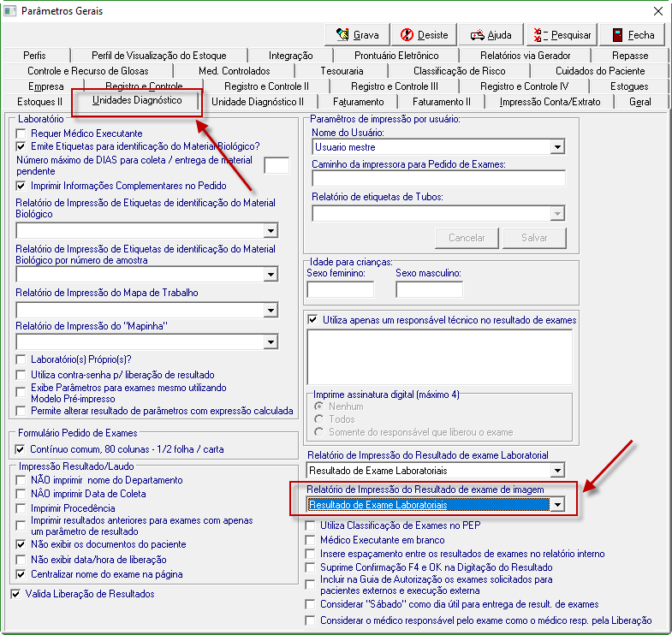Click the Sexo masculino age field

coord(430,289)
